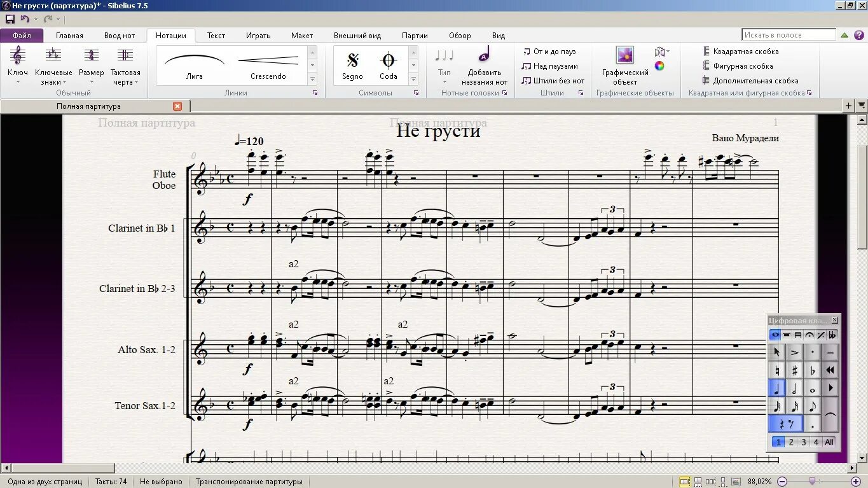The image size is (868, 488).
Task: Open the Файл tab
Action: [x=22, y=36]
